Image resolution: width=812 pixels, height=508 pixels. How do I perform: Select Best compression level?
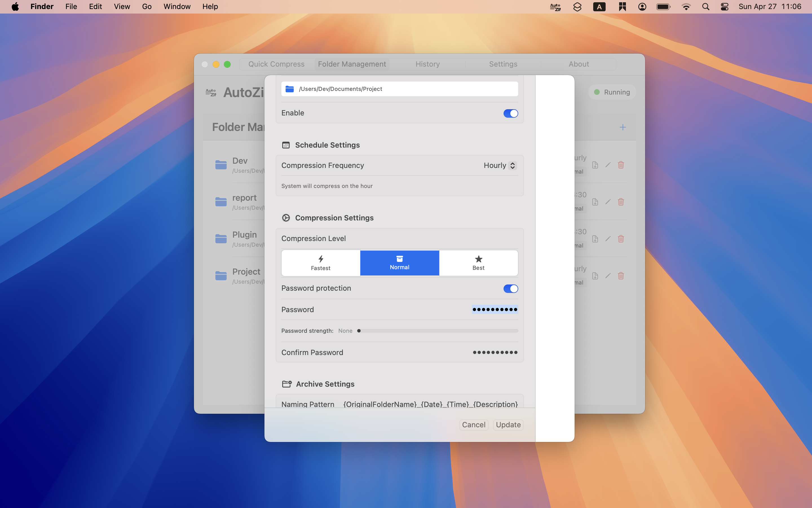point(478,263)
